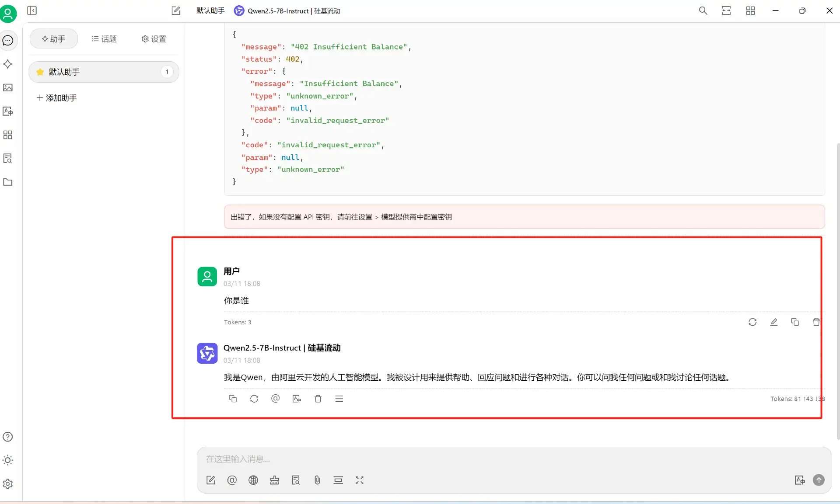Toggle web search globe in input toolbar
This screenshot has width=840, height=504.
pos(253,480)
